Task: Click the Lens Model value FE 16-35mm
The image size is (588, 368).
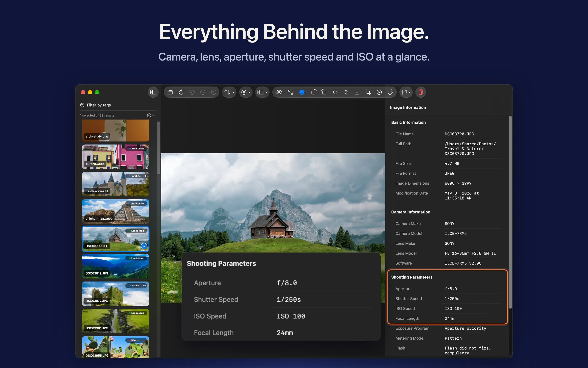Action: point(470,253)
